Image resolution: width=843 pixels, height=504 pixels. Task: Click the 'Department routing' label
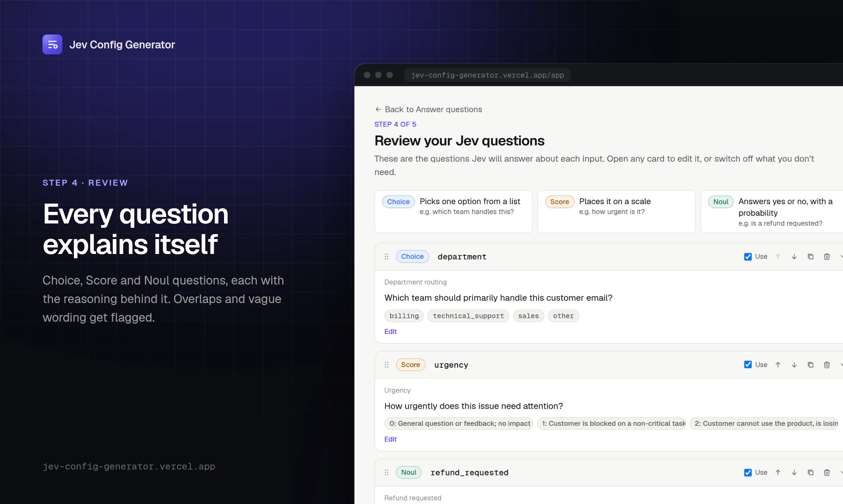click(x=416, y=282)
